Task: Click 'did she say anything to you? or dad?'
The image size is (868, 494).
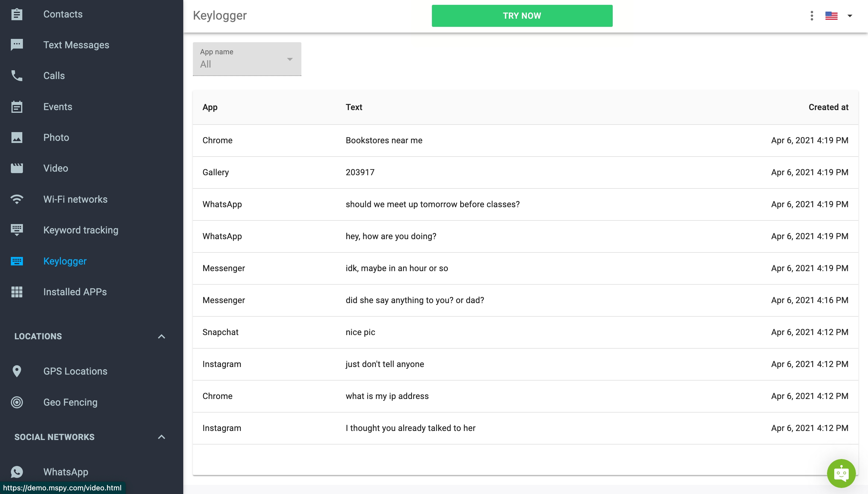Action: click(x=415, y=300)
